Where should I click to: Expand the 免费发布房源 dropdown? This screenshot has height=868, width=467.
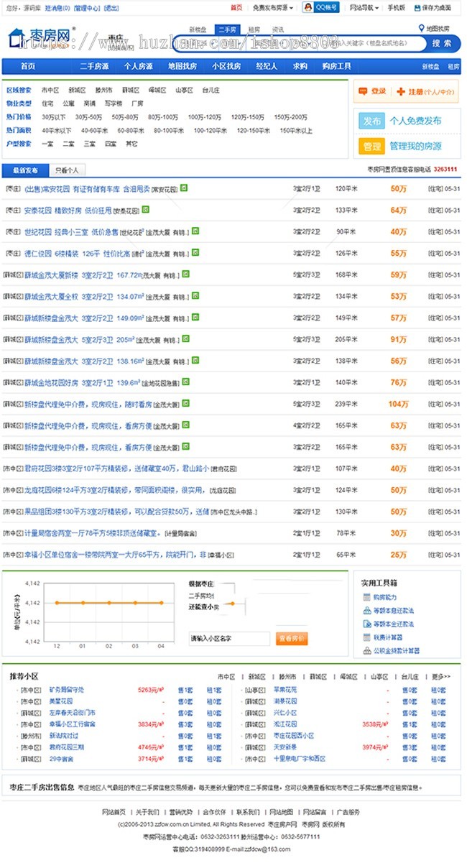coord(272,7)
